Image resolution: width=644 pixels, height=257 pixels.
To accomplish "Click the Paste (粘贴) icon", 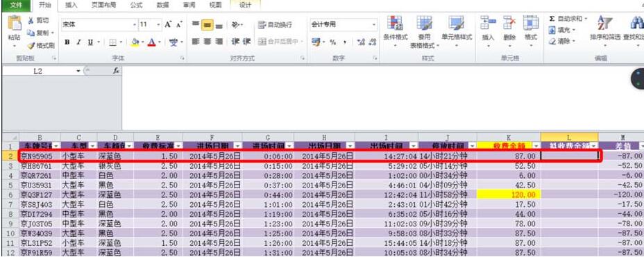I will point(15,24).
